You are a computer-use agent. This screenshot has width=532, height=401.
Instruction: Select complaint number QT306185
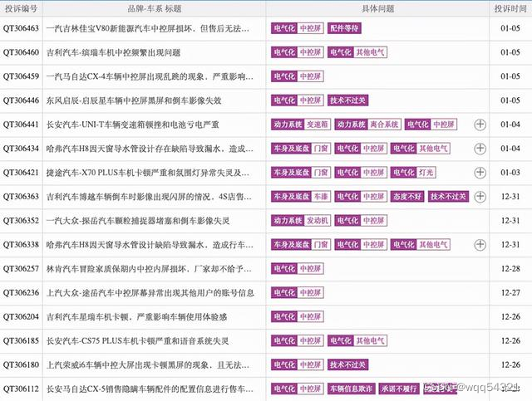click(x=21, y=341)
